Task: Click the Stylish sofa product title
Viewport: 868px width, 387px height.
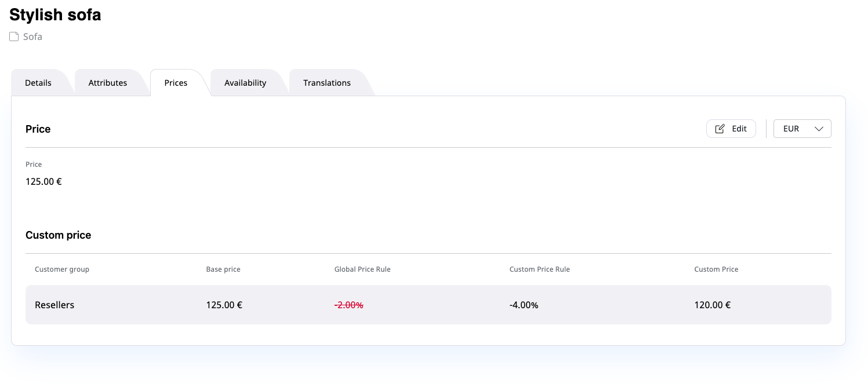Action: [x=55, y=15]
